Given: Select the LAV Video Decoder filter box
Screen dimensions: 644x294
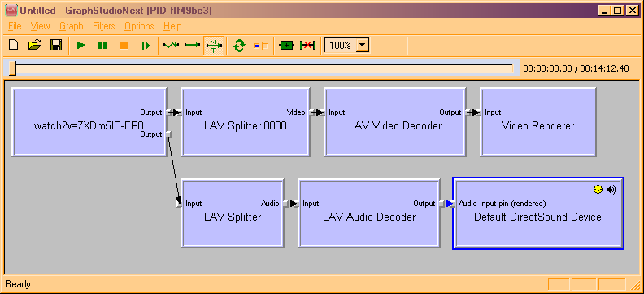Looking at the screenshot, I should pos(395,121).
